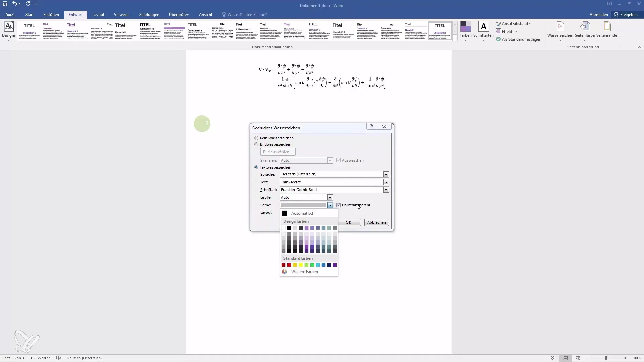
Task: Close the Farbe color dropdown arrow
Action: point(330,205)
